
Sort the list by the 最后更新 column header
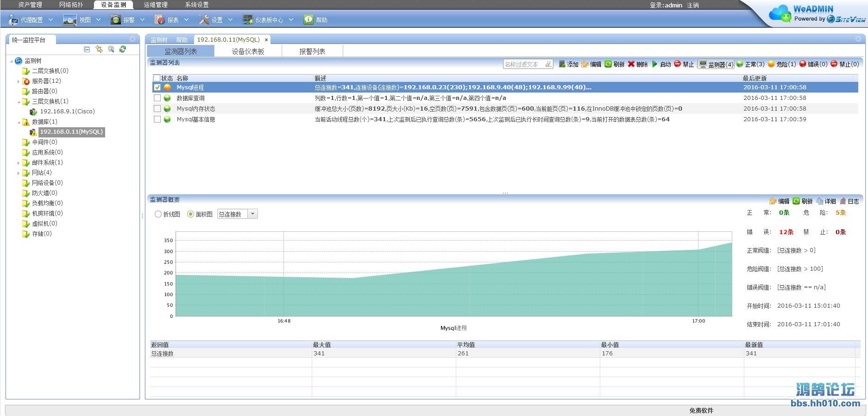click(x=755, y=78)
